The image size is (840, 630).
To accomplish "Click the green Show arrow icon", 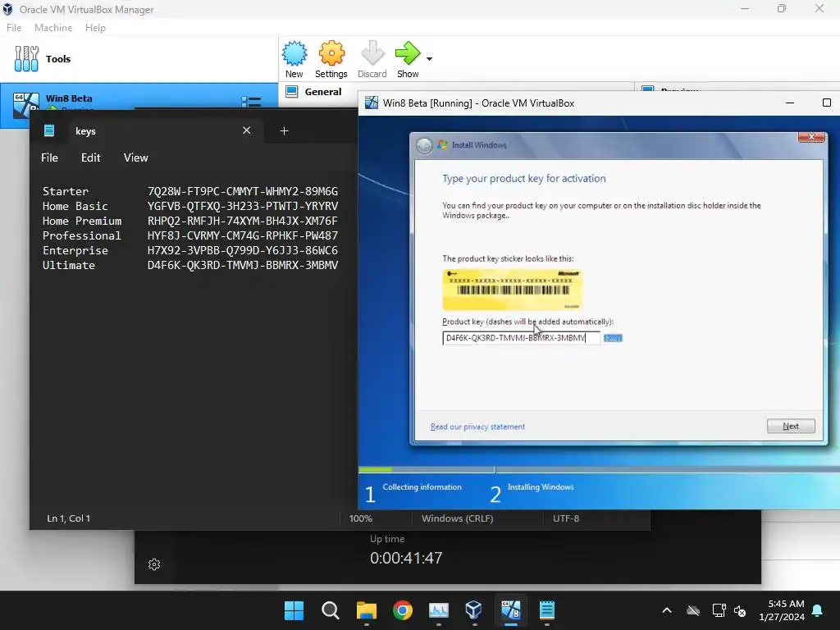I will tap(408, 59).
